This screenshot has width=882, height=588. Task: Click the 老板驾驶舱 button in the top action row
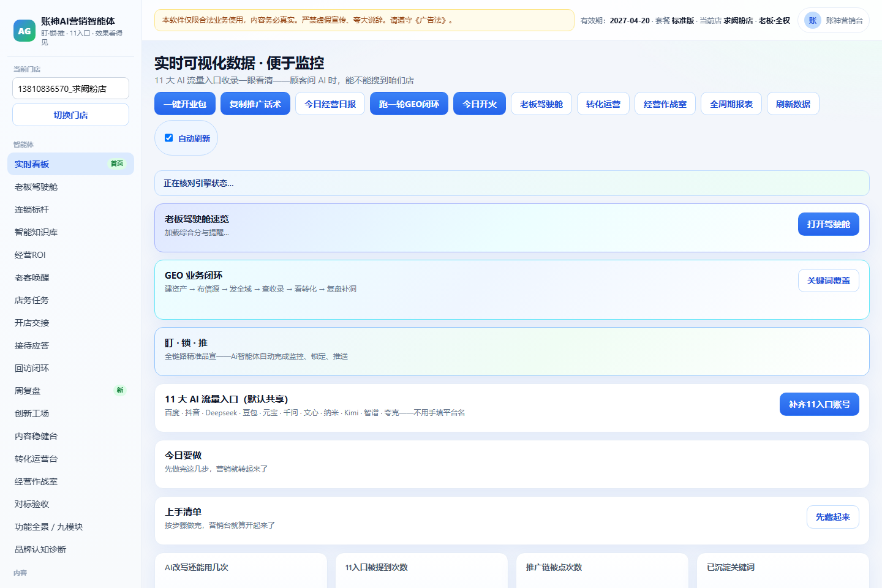coord(541,104)
